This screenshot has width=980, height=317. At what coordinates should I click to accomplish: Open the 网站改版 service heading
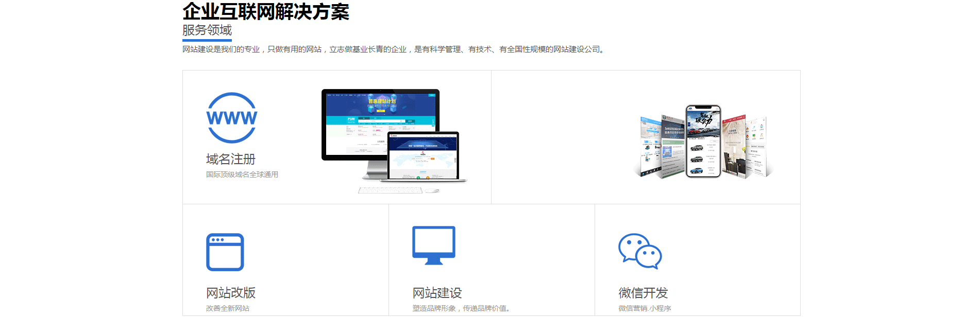231,293
